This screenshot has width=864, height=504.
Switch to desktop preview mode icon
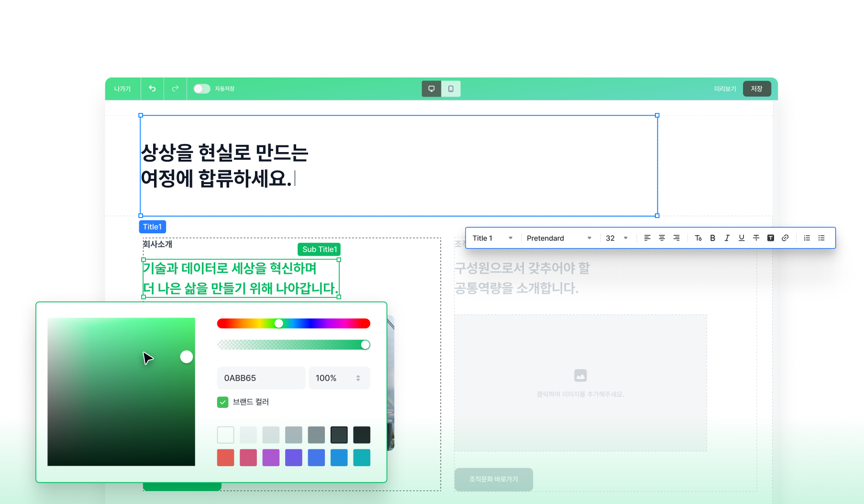(432, 88)
